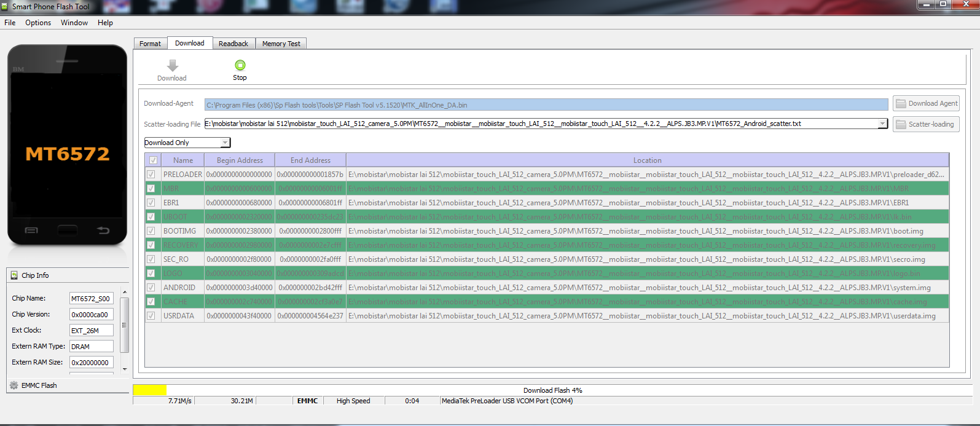Click the Scatter-loading button

point(926,124)
